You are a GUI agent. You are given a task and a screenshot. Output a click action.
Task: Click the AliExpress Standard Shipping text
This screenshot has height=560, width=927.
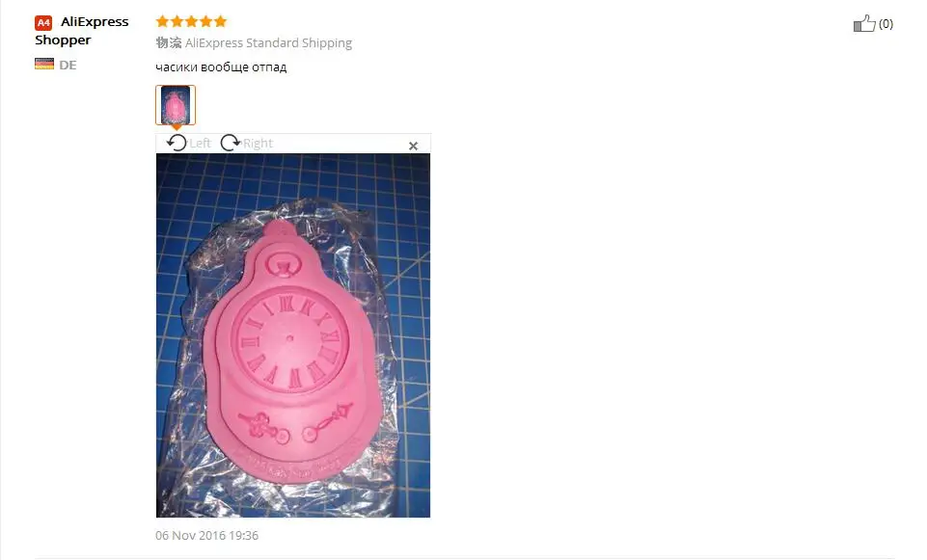click(x=268, y=43)
